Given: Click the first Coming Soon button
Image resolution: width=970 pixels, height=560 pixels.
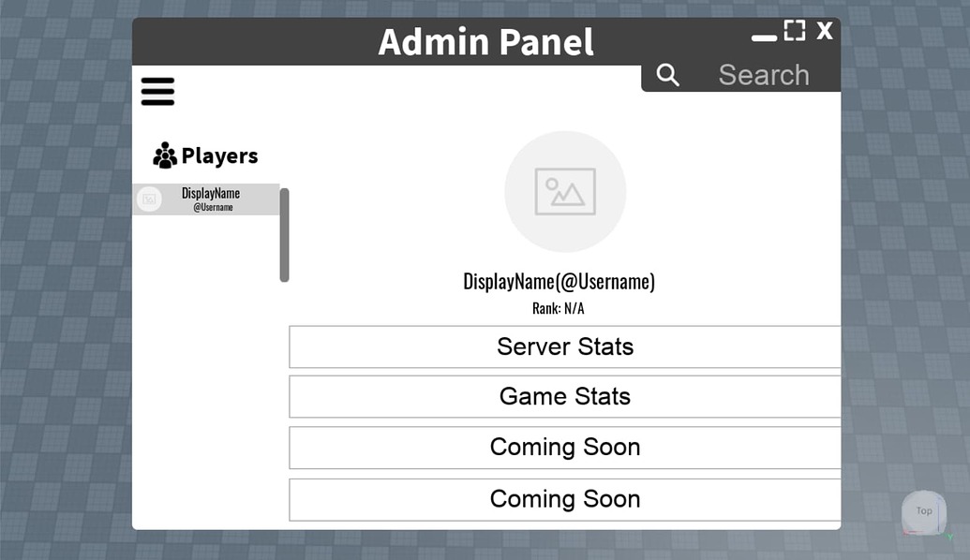Looking at the screenshot, I should point(565,447).
